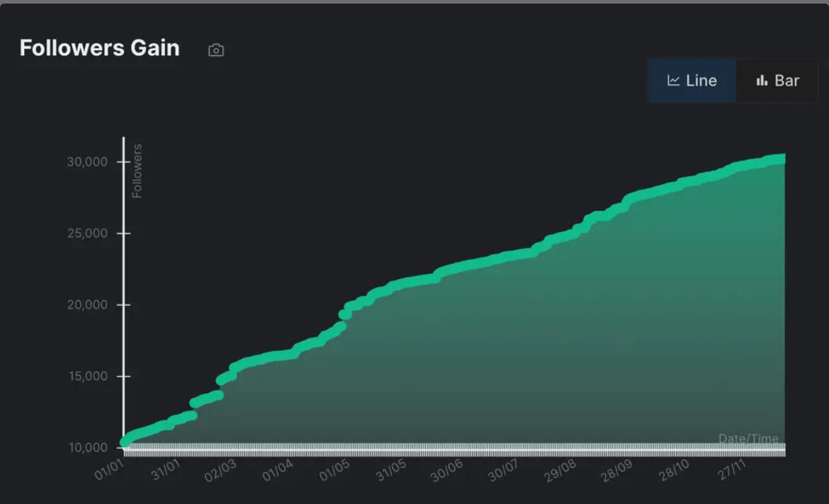
Task: Click the 10,000 y-axis tick label
Action: pyautogui.click(x=87, y=447)
